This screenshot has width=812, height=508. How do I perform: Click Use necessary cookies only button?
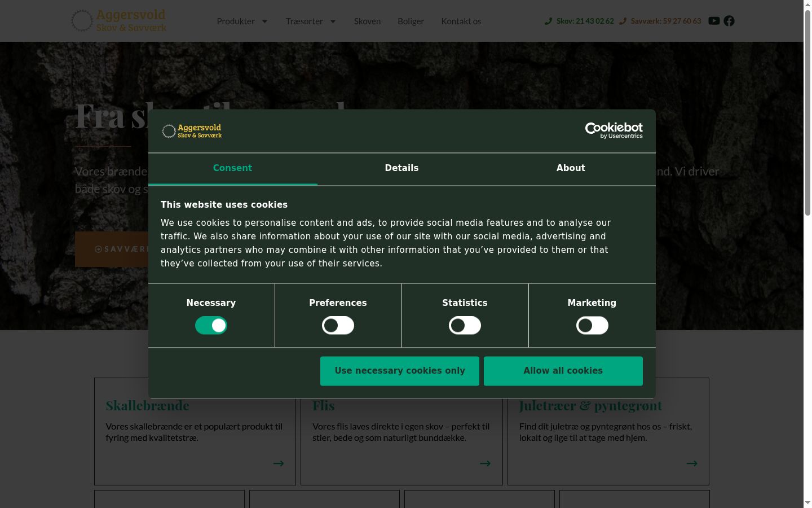click(400, 371)
